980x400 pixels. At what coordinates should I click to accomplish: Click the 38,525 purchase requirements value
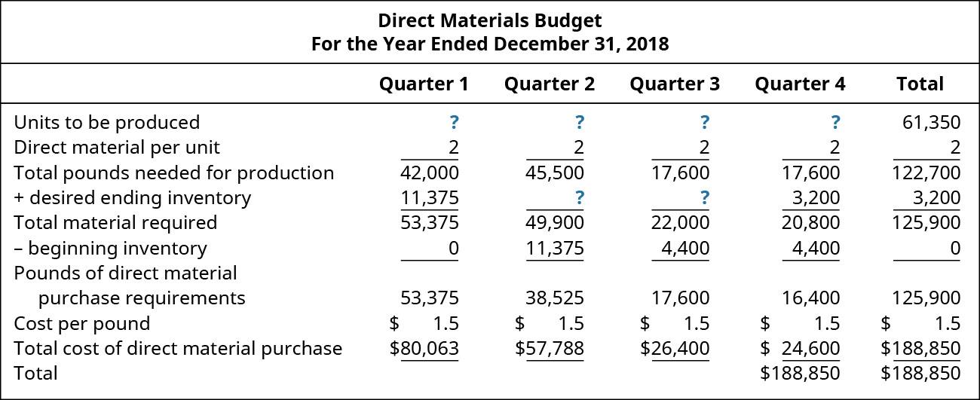click(555, 298)
